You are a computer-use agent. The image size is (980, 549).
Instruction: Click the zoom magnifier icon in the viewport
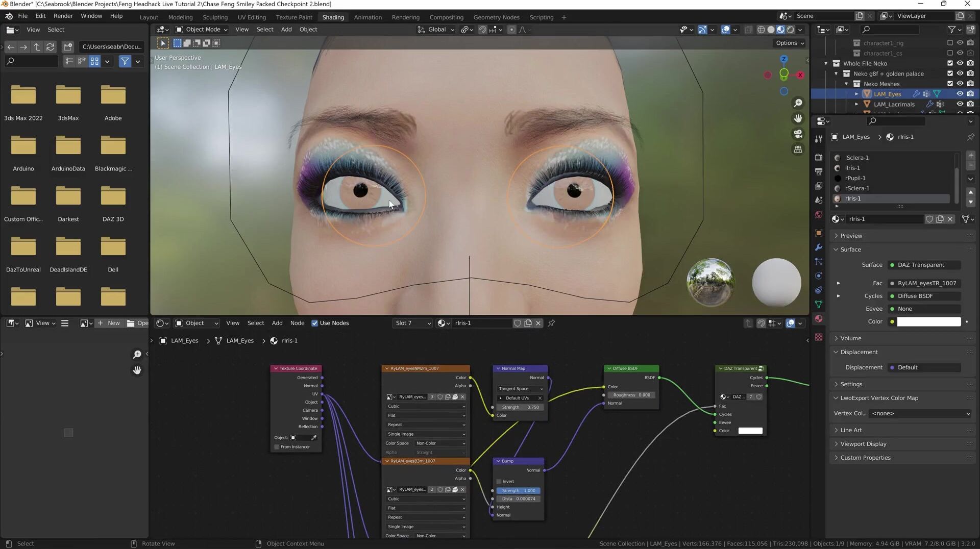point(798,104)
